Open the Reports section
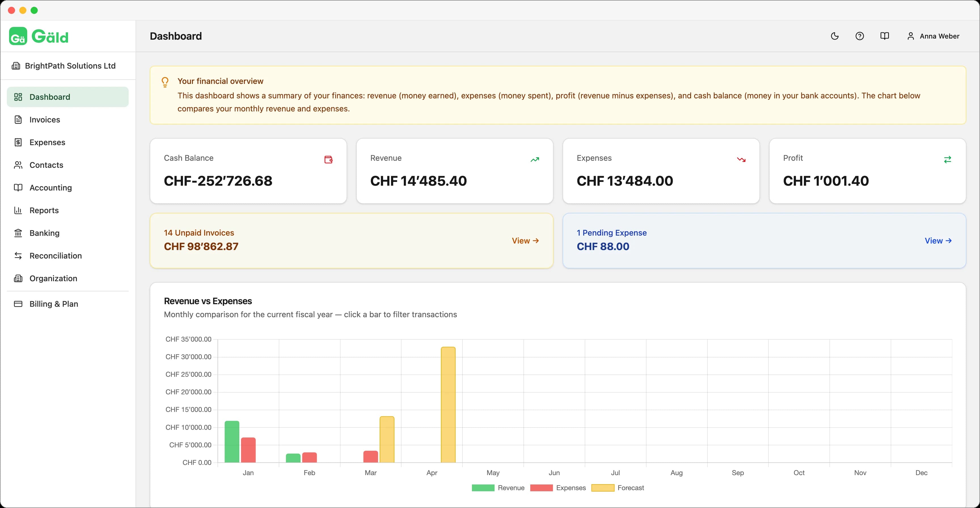The width and height of the screenshot is (980, 508). [x=44, y=210]
